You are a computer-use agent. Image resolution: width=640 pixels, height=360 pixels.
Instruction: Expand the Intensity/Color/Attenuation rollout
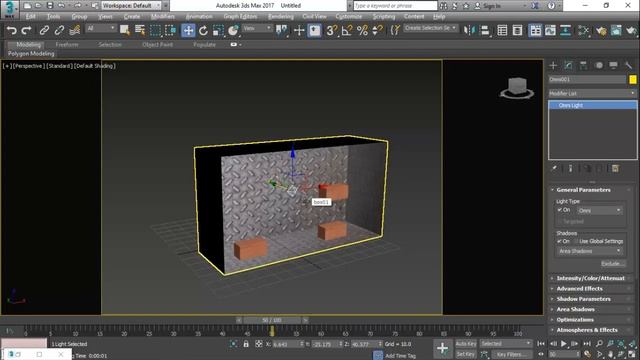pyautogui.click(x=590, y=278)
